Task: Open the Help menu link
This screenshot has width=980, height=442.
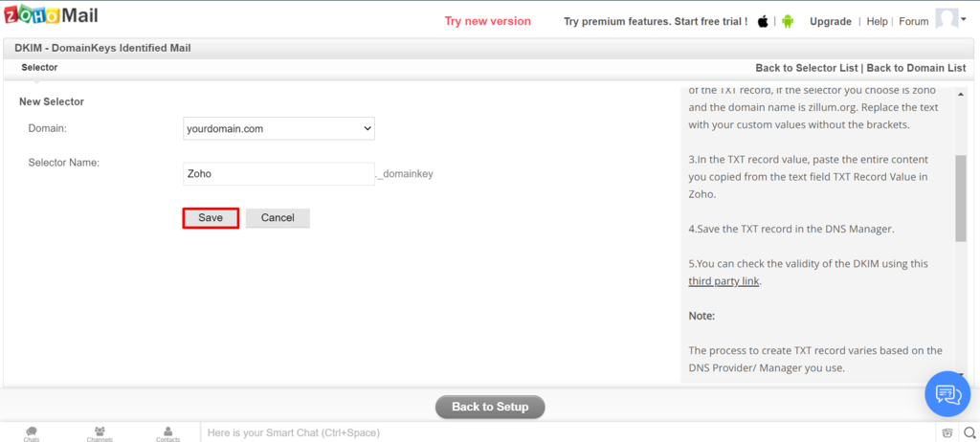Action: click(877, 21)
